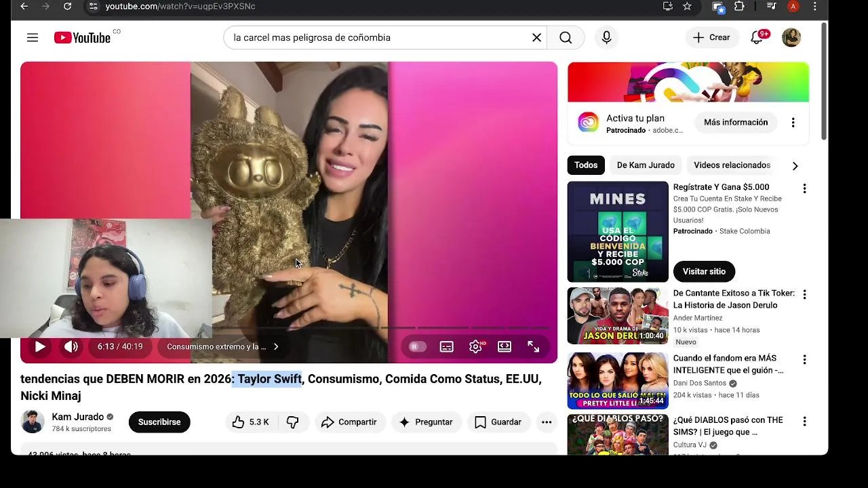Play the video

(x=40, y=346)
